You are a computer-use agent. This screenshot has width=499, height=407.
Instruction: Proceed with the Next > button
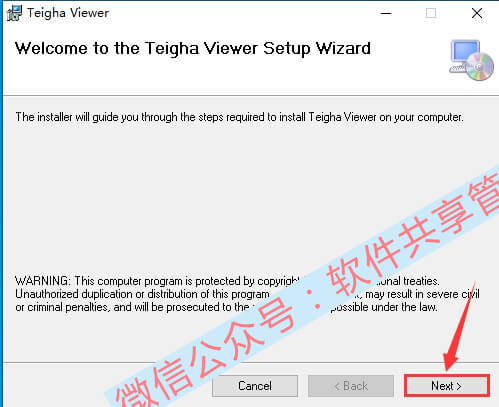point(447,386)
